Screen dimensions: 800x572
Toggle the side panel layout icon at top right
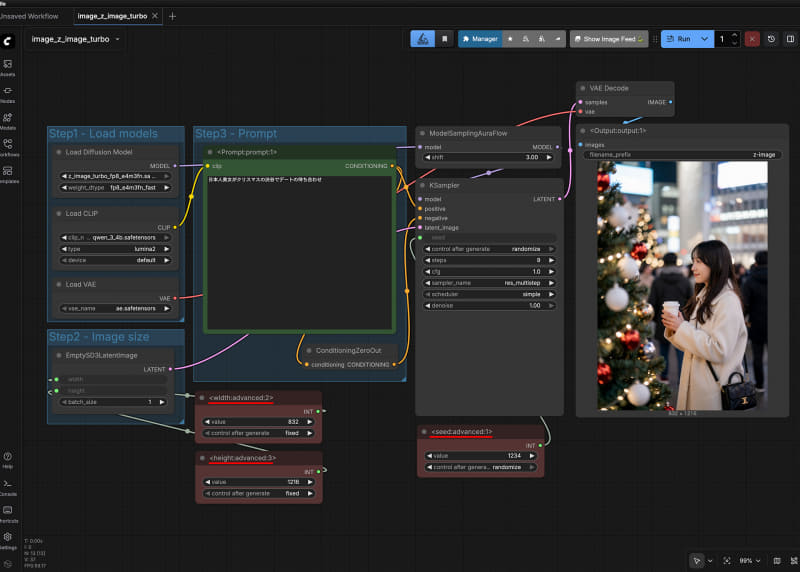coord(790,39)
